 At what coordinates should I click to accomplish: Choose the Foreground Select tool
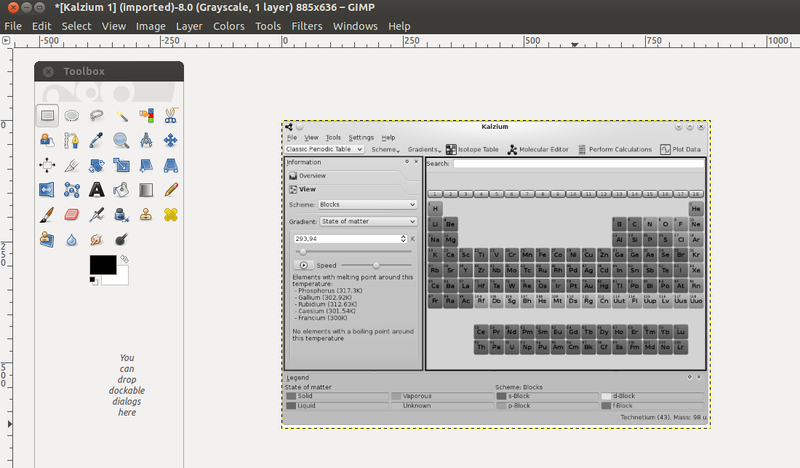tap(47, 140)
